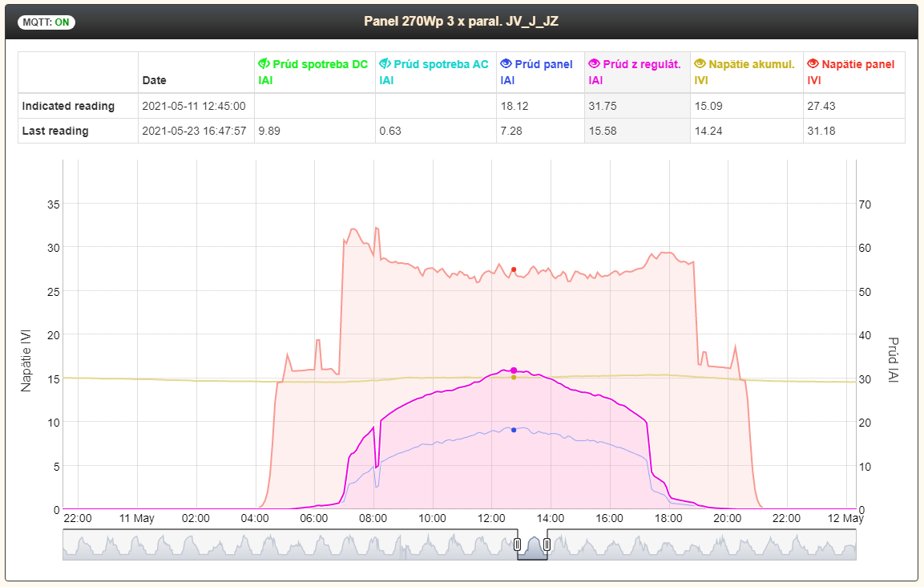Toggle visibility eye for Prúd spotreba DC

pyautogui.click(x=264, y=63)
